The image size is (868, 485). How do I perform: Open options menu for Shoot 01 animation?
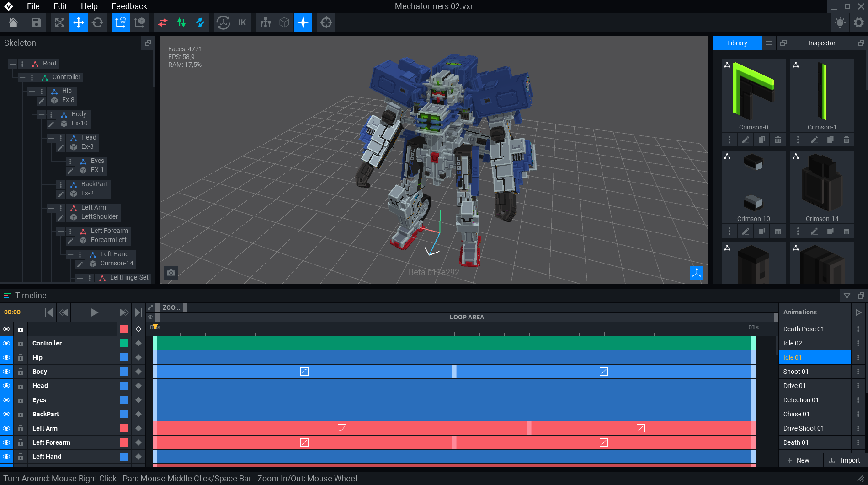(858, 372)
